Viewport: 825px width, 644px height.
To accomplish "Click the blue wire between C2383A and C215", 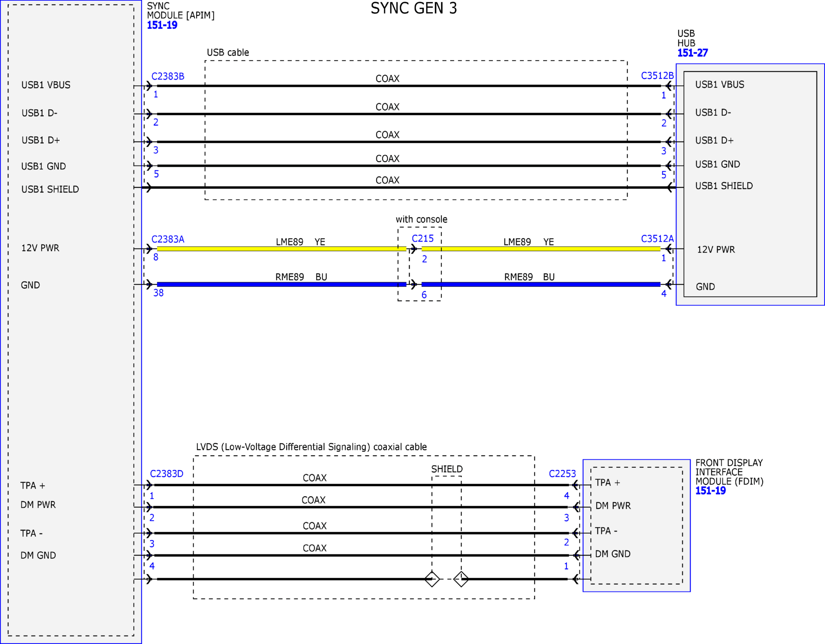I will pyautogui.click(x=282, y=285).
